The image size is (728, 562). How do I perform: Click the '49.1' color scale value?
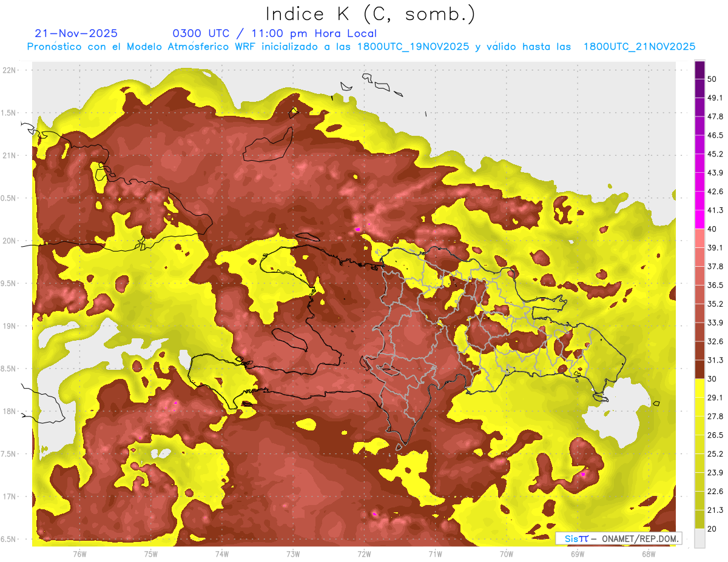pos(715,98)
